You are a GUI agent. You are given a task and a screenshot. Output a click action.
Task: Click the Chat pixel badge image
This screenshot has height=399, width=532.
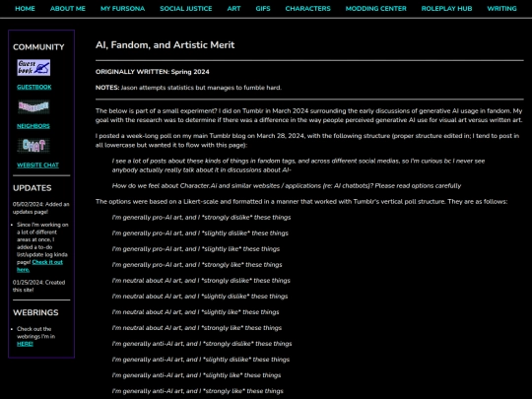coord(33,146)
